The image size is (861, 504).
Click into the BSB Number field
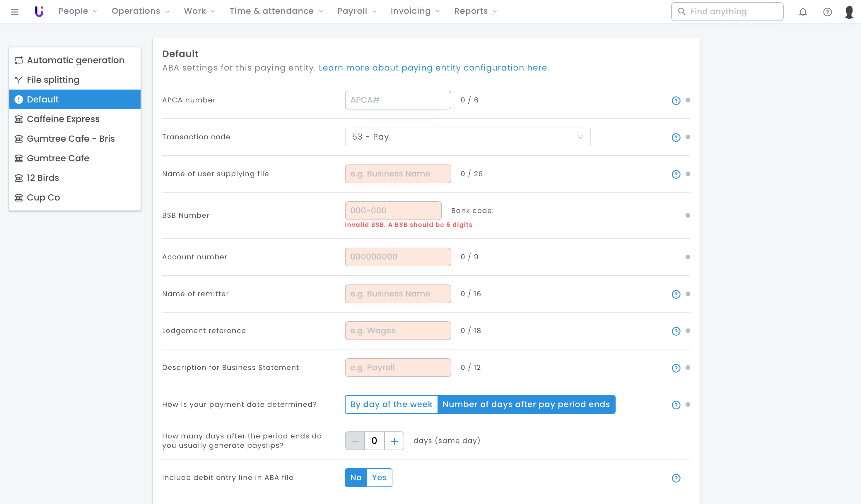(x=393, y=210)
